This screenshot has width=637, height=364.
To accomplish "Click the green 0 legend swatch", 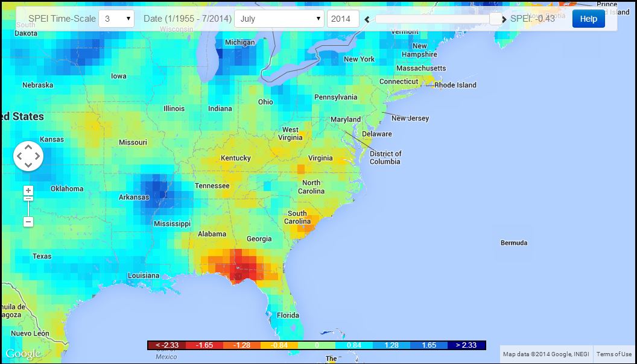I will pos(316,345).
